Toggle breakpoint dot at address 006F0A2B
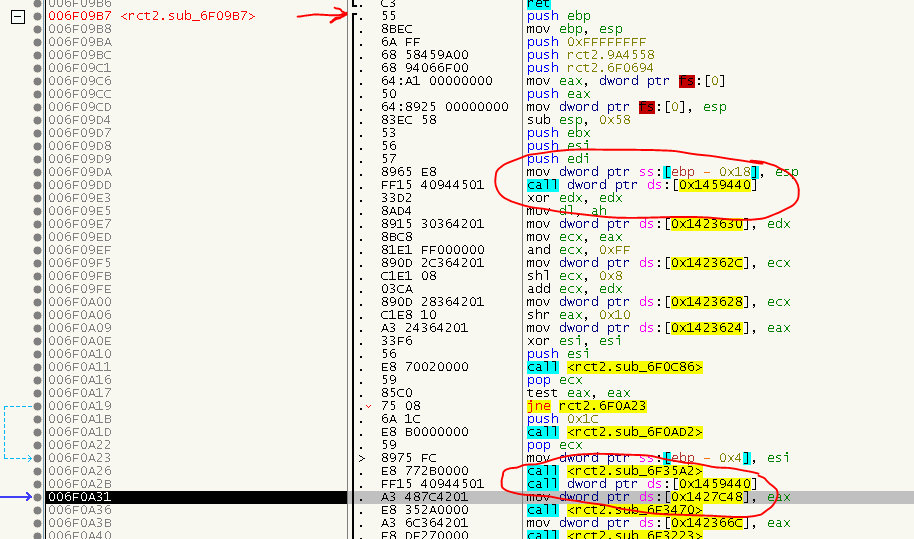Viewport: 914px width, 539px height. click(38, 484)
